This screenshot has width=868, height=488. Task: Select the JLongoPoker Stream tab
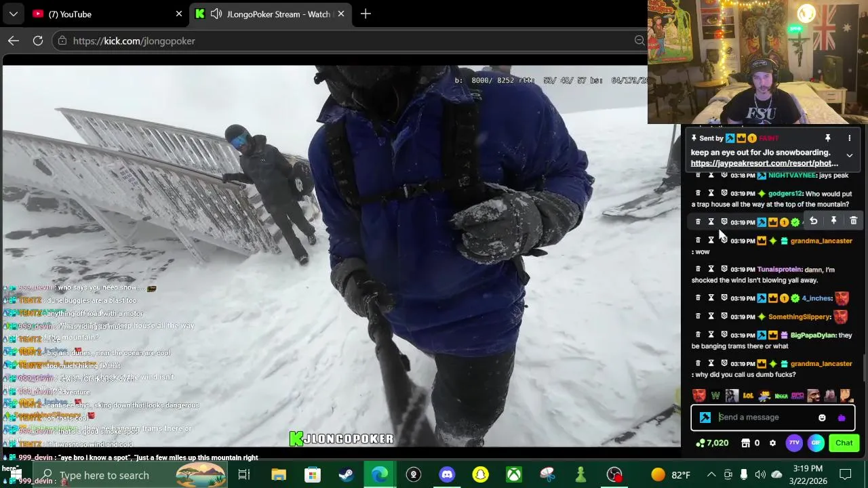pyautogui.click(x=270, y=14)
